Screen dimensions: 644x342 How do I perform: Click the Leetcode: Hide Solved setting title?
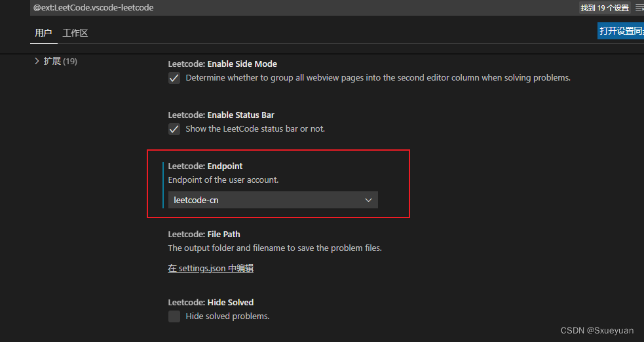click(x=211, y=302)
